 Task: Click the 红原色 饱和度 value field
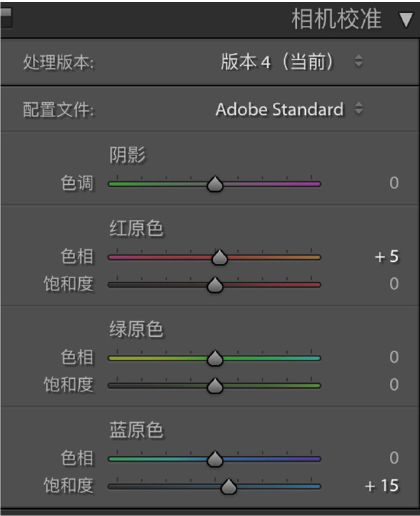point(393,284)
